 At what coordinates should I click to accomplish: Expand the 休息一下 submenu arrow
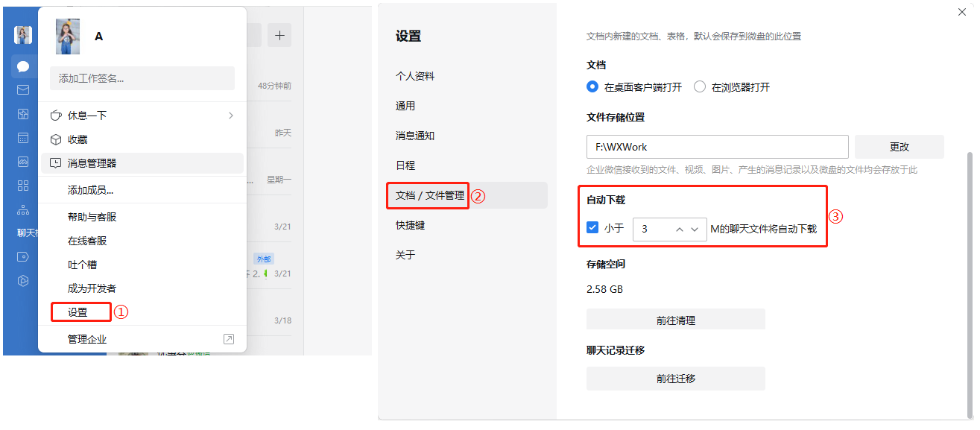point(231,116)
